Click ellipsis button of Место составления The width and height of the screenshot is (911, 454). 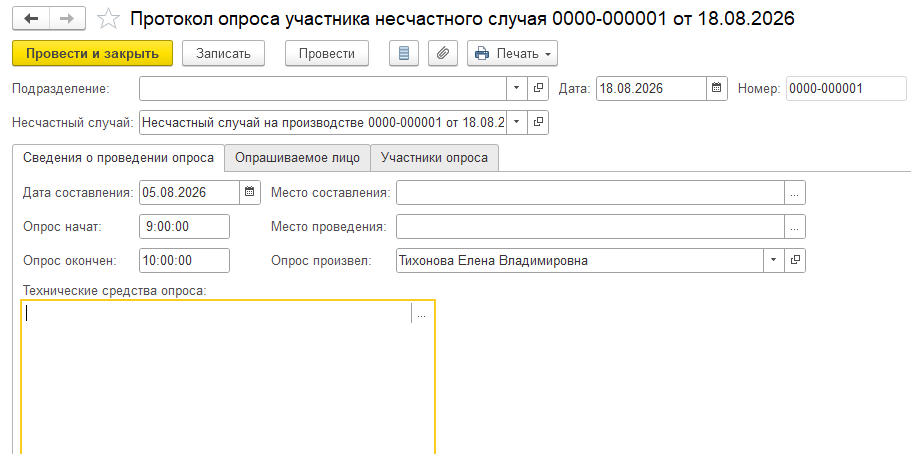(795, 193)
